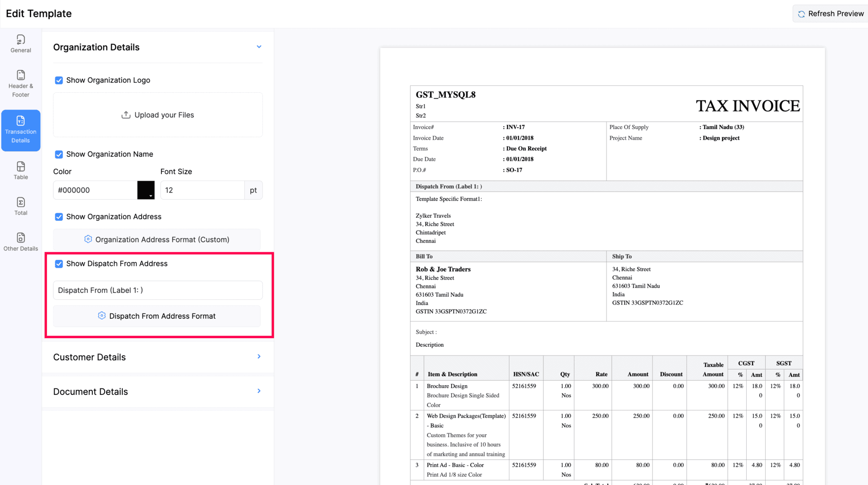Expand the Customer Details section
Viewport: 868px width, 485px height.
tap(259, 357)
